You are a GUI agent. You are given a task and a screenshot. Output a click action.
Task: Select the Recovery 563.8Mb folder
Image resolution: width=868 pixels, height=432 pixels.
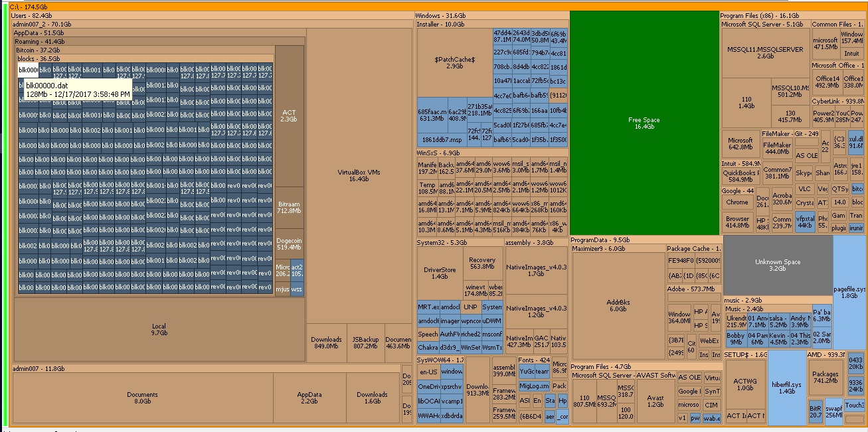click(482, 263)
